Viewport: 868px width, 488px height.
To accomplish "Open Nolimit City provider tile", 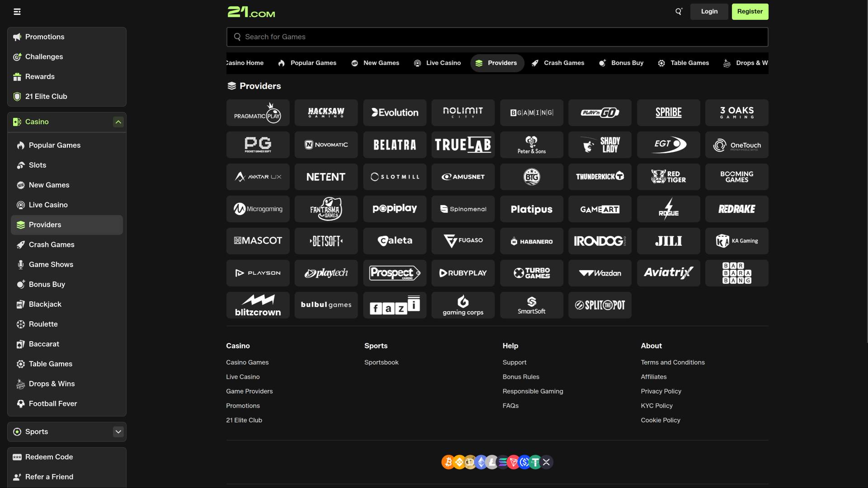I will [x=463, y=113].
